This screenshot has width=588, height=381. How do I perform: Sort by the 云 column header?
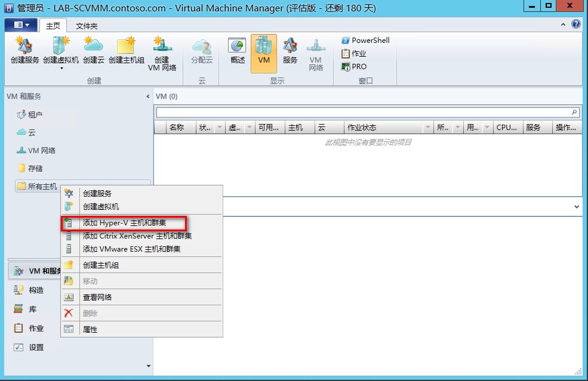pyautogui.click(x=330, y=128)
